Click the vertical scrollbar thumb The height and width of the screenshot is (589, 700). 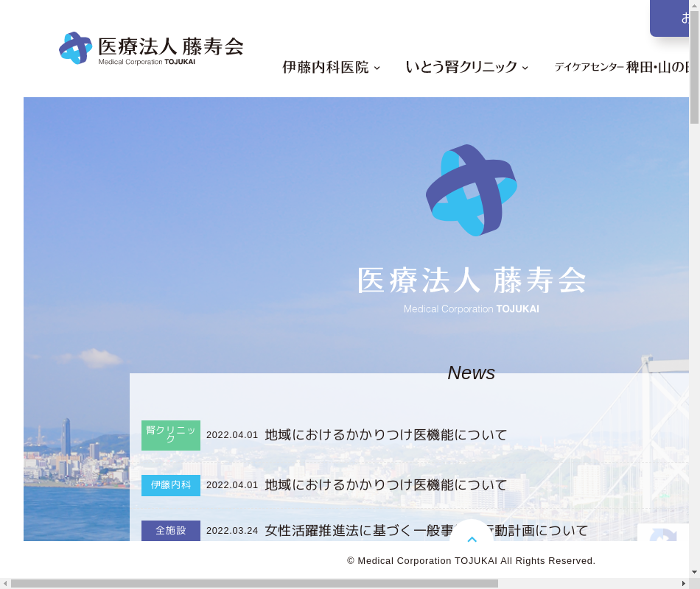click(694, 68)
